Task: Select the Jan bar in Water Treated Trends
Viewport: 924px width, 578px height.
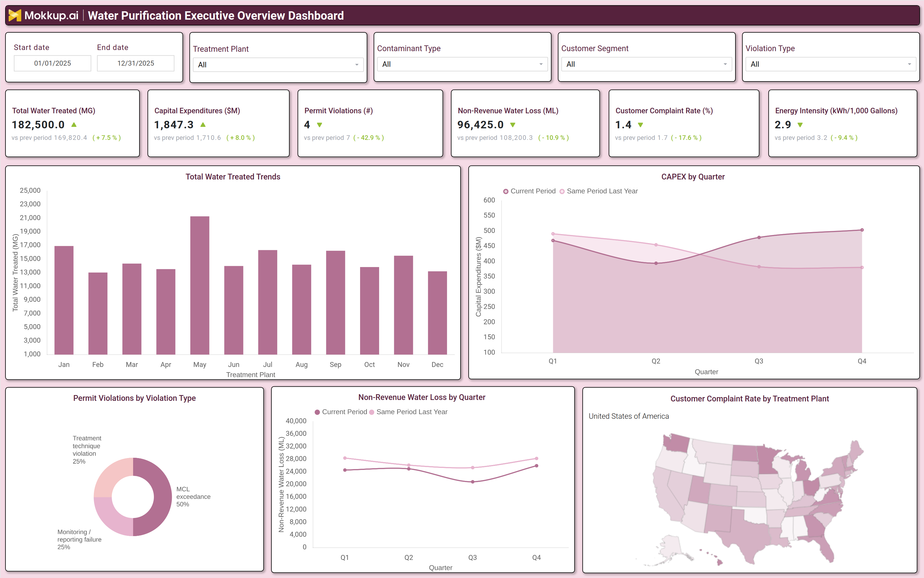Action: click(64, 301)
